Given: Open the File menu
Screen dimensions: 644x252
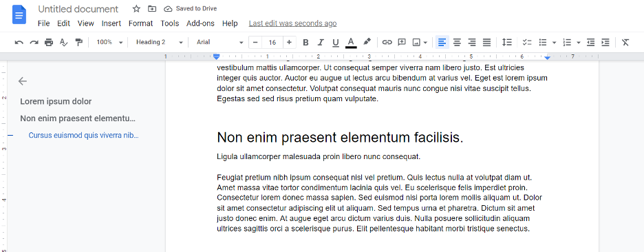Looking at the screenshot, I should (43, 23).
